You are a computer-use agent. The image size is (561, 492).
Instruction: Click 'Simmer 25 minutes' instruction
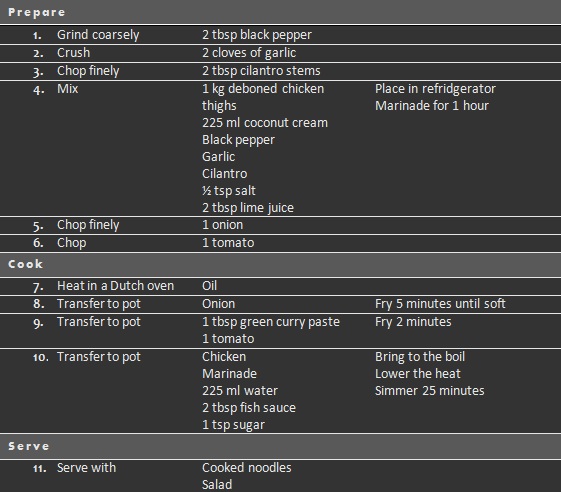coord(430,391)
